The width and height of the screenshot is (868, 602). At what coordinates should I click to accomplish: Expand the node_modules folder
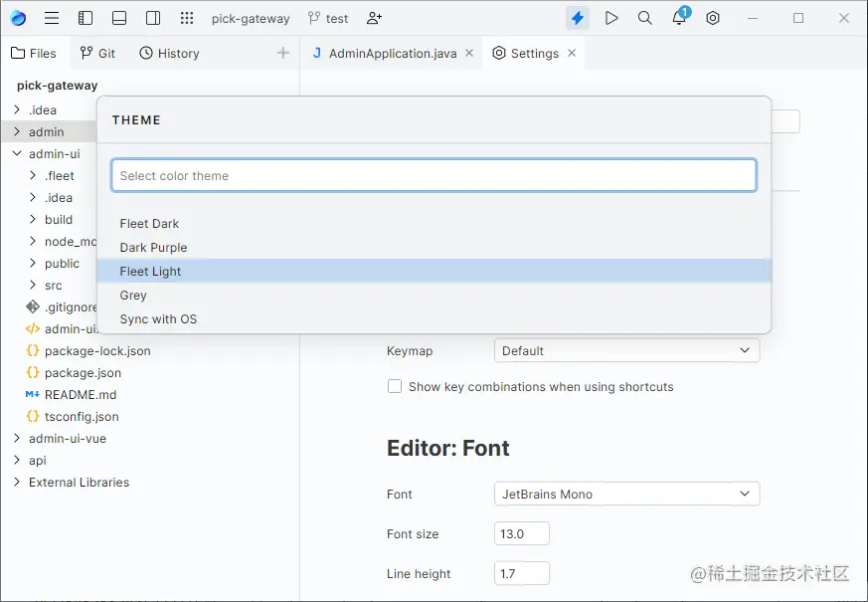coord(33,241)
